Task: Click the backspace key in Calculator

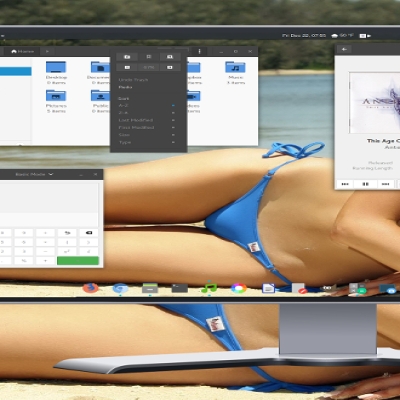Action: 89,233
